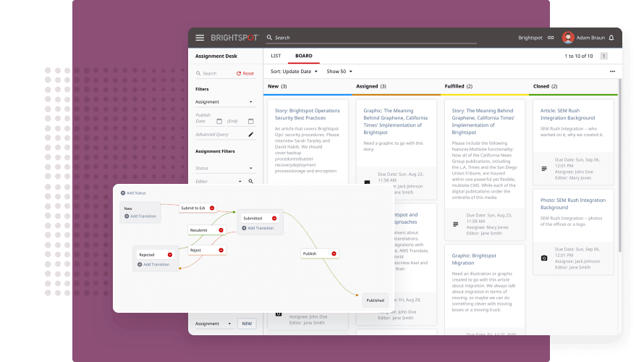This screenshot has height=362, width=644.
Task: Remove the Submit to Edi transition
Action: click(212, 209)
